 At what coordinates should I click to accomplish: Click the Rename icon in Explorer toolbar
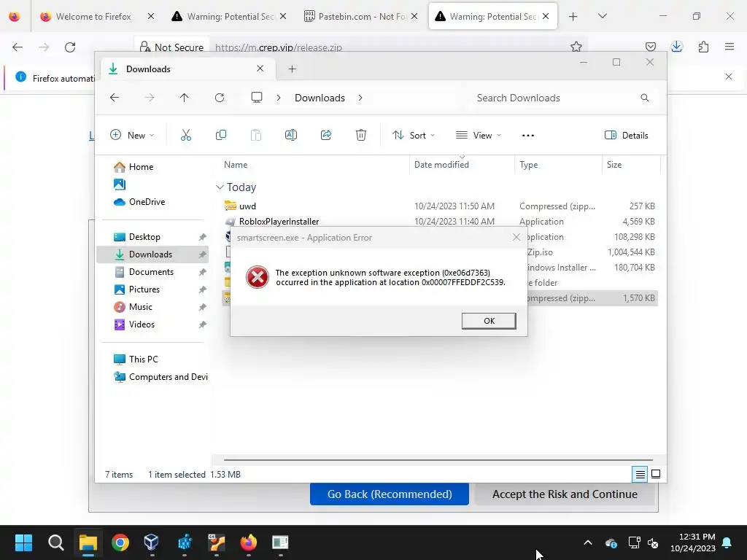tap(290, 135)
